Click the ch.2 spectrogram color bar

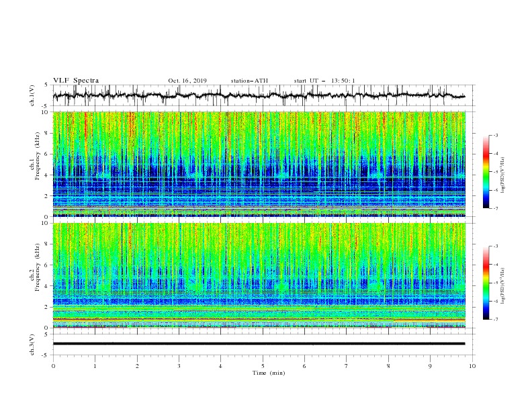(486, 283)
